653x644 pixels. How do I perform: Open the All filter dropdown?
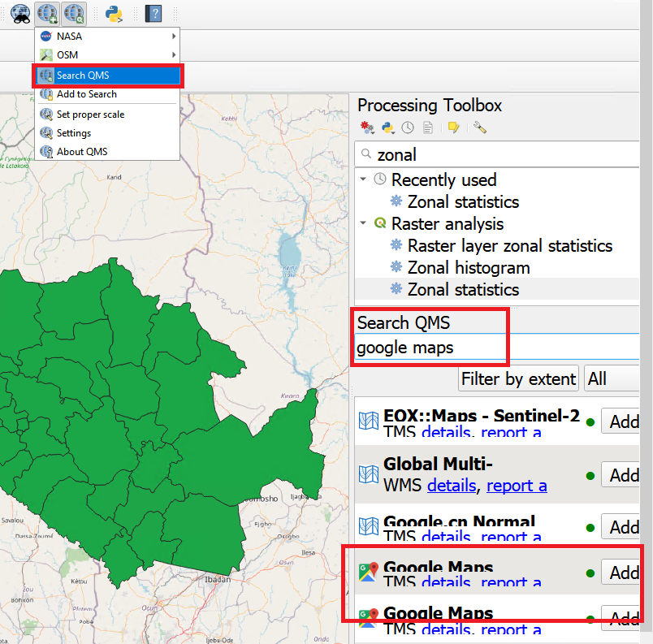(x=612, y=378)
